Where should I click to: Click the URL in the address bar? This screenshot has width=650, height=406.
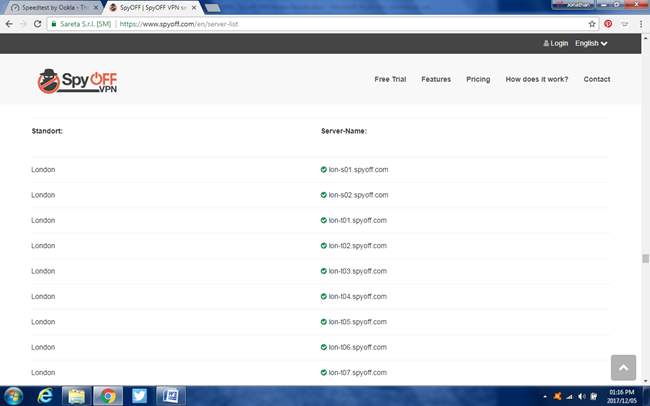click(179, 24)
